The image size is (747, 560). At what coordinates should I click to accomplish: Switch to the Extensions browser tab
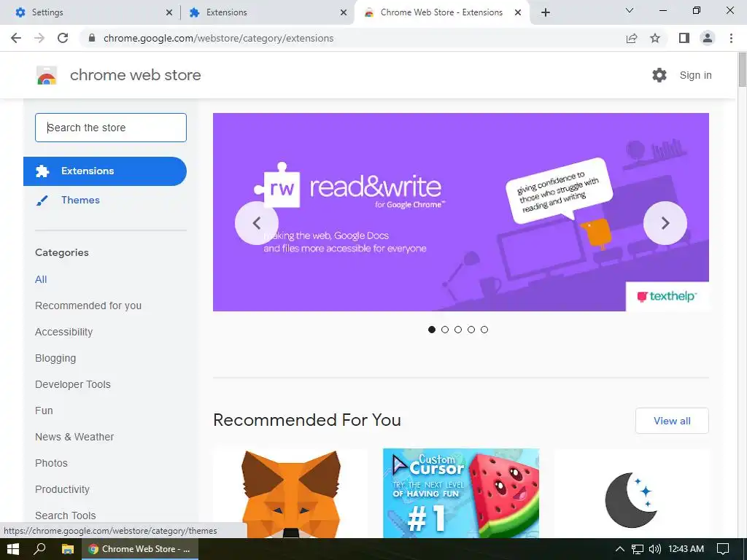pyautogui.click(x=268, y=12)
